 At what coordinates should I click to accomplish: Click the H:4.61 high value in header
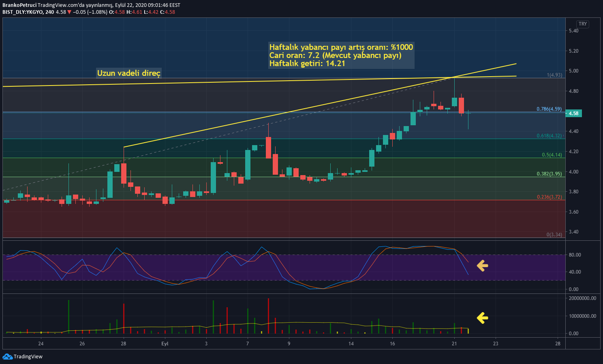[135, 12]
